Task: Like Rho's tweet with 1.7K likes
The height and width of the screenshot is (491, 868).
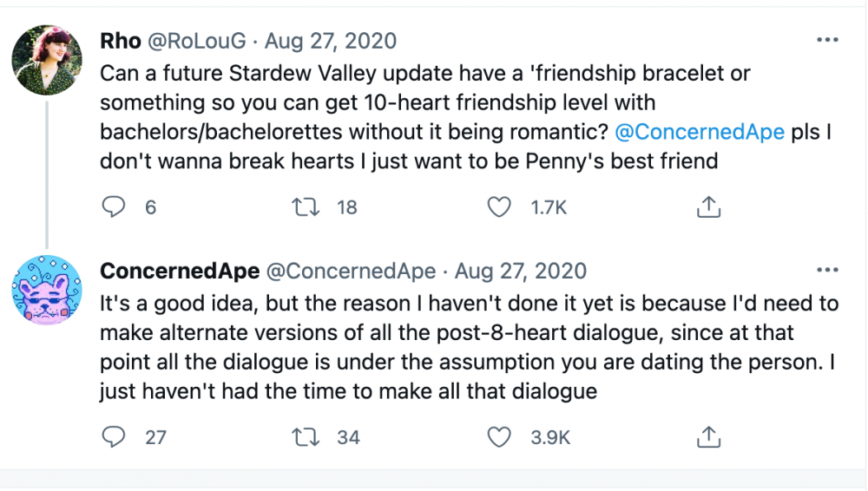Action: 498,207
